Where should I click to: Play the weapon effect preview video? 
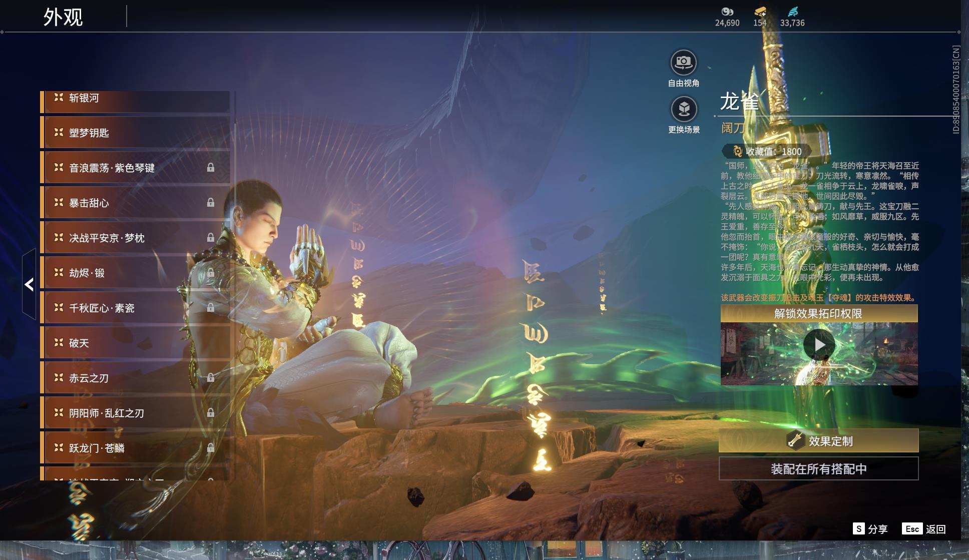[x=819, y=345]
